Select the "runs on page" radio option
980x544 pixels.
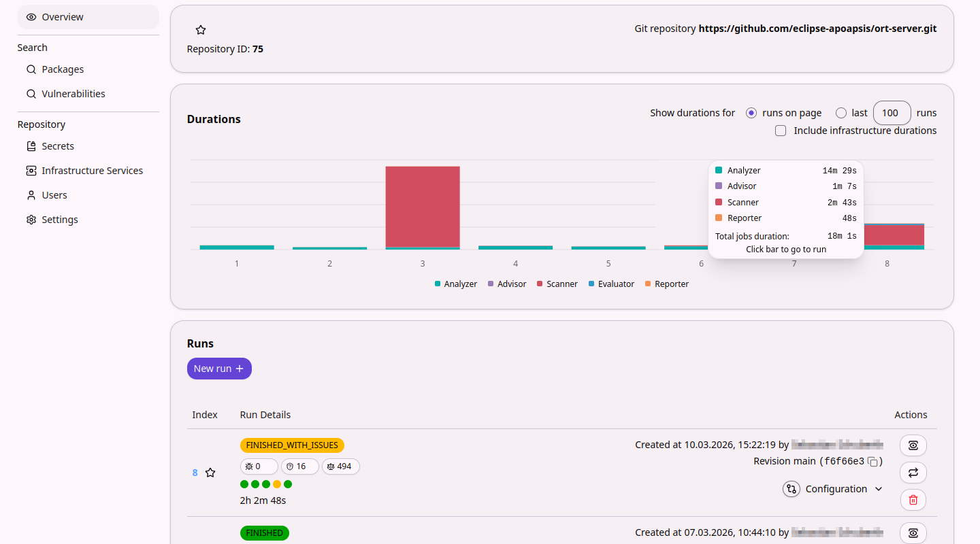751,113
